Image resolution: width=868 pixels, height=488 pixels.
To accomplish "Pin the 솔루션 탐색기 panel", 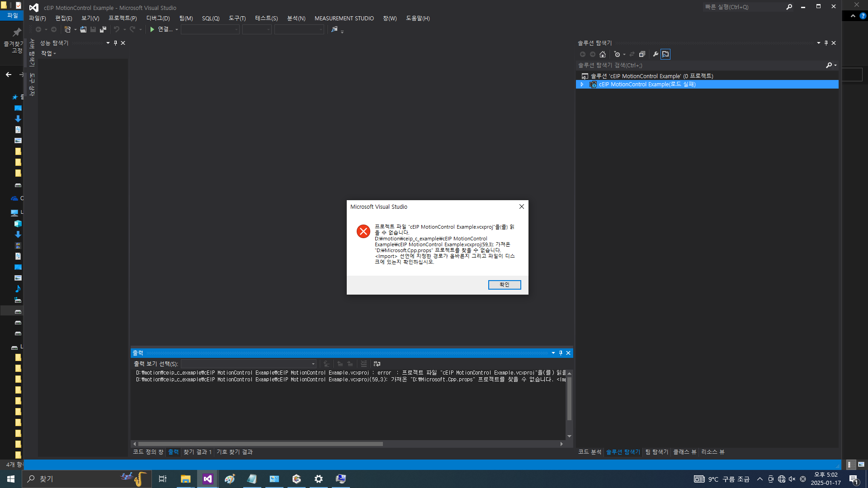I will coord(826,43).
